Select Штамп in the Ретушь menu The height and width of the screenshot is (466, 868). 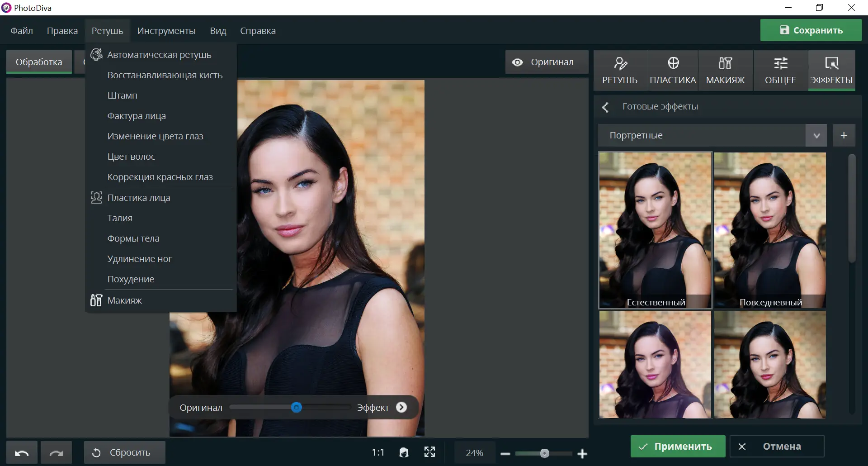[x=160, y=95]
